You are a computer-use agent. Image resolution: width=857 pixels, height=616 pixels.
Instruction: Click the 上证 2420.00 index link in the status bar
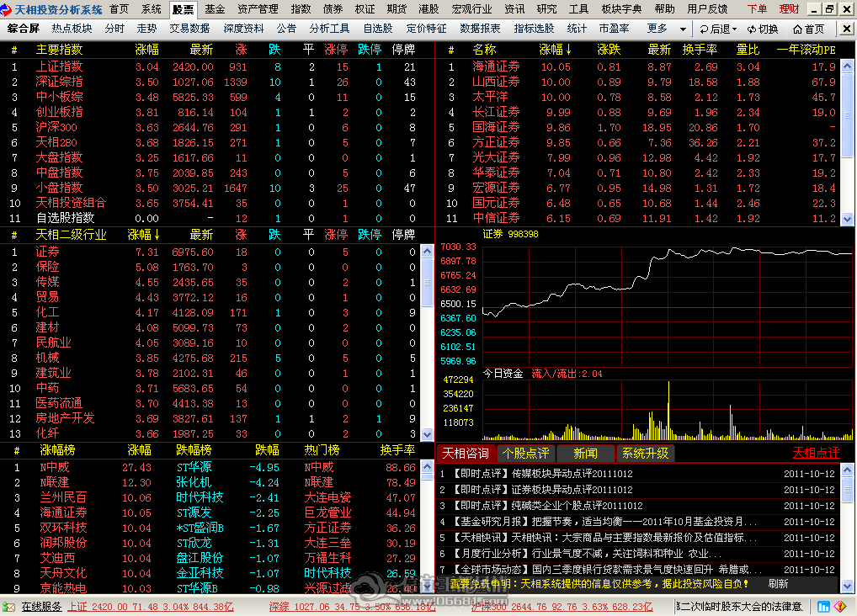tap(151, 607)
